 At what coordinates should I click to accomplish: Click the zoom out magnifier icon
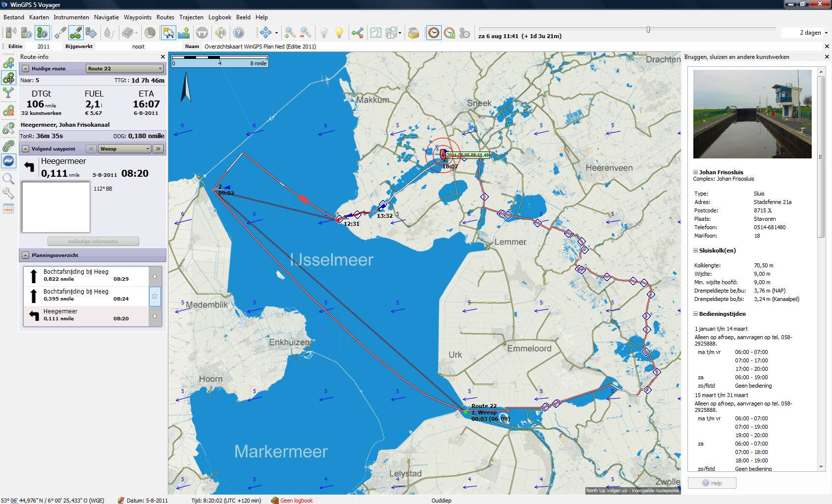(306, 33)
